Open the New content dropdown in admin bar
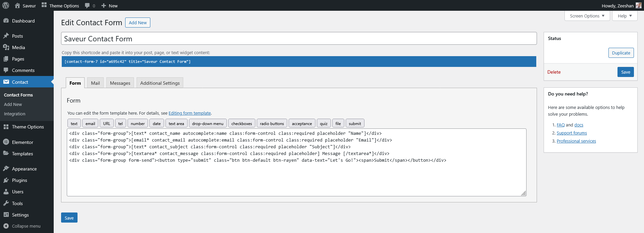644x233 pixels. [x=109, y=5]
